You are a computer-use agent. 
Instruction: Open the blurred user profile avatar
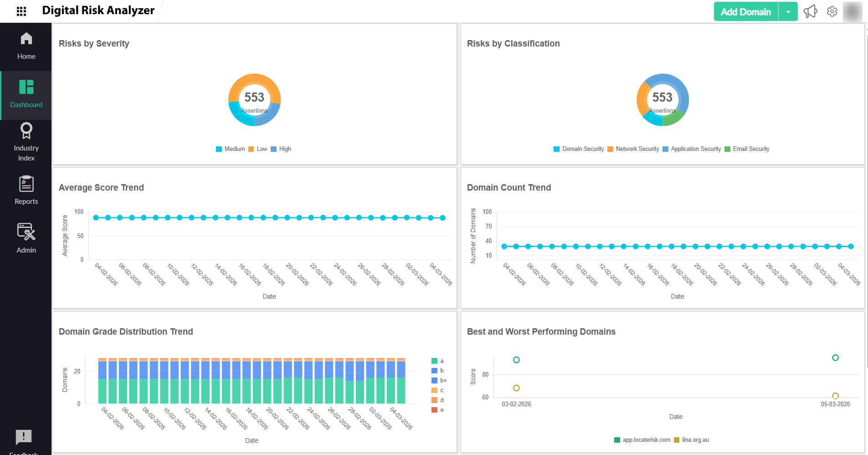[x=852, y=11]
